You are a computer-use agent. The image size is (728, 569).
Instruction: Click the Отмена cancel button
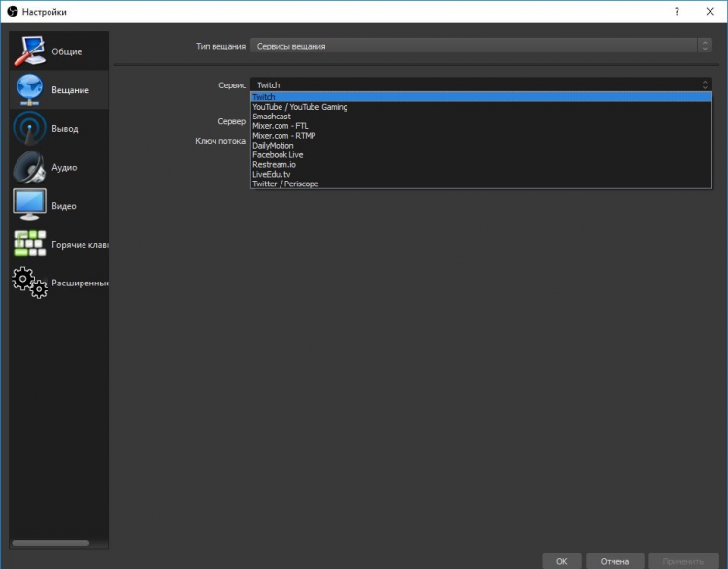pos(614,561)
